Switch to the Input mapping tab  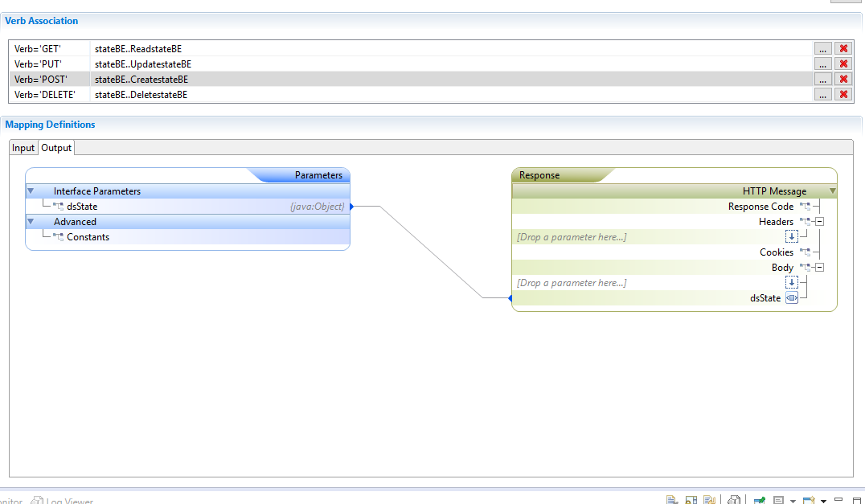(23, 148)
